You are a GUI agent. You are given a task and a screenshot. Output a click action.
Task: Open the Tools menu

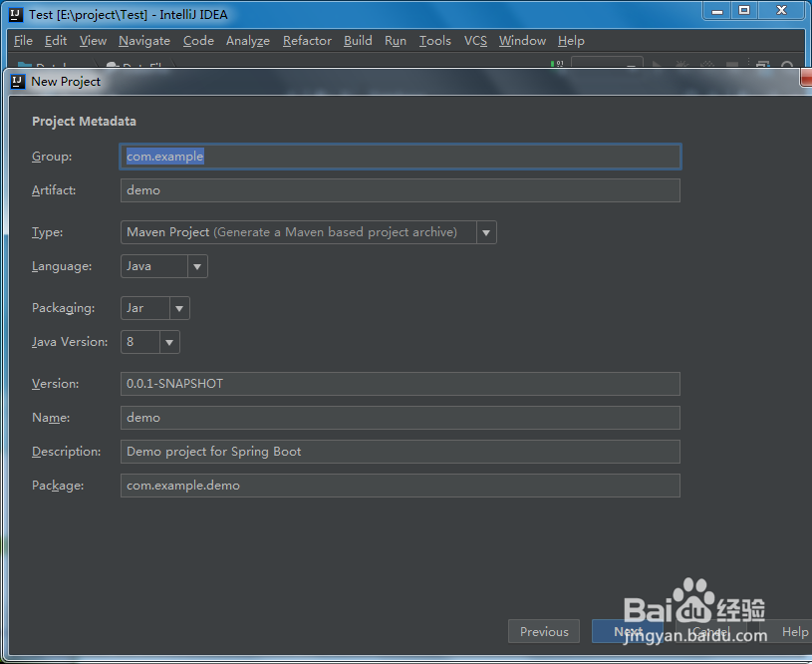pyautogui.click(x=435, y=41)
